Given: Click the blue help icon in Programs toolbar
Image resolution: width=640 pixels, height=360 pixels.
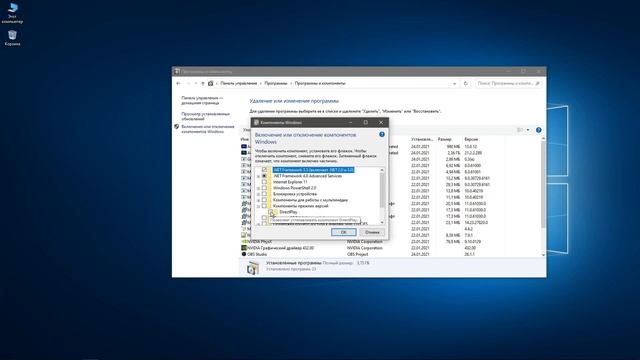Looking at the screenshot, I should pos(538,130).
